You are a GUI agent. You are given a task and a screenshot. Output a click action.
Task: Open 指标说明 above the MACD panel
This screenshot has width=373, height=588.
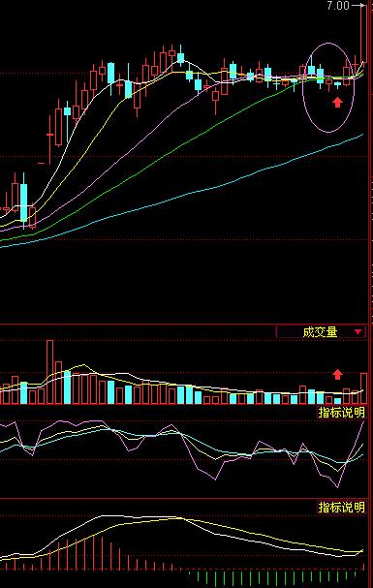coord(341,508)
